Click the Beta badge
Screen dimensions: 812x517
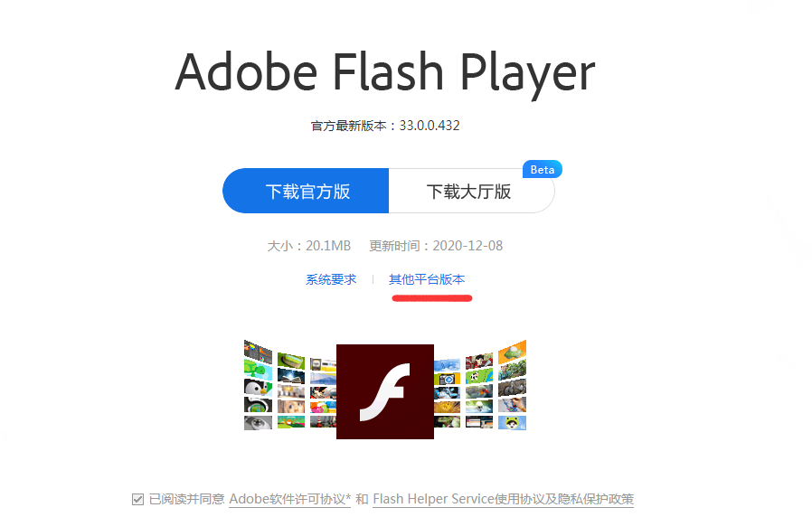click(543, 169)
